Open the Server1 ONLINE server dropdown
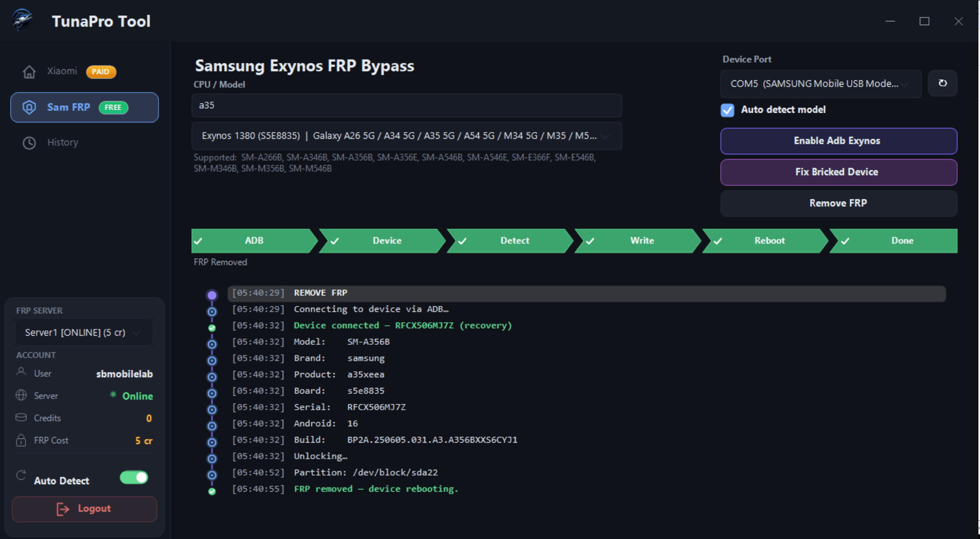 pos(84,333)
